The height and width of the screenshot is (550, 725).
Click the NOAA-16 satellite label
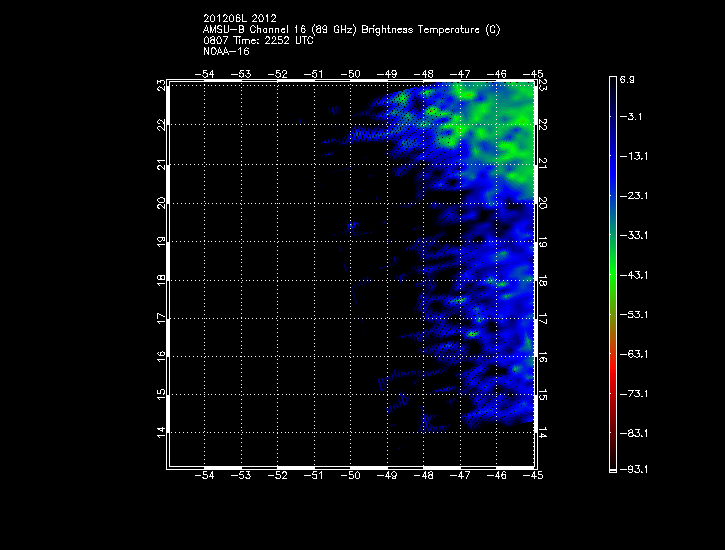[225, 51]
